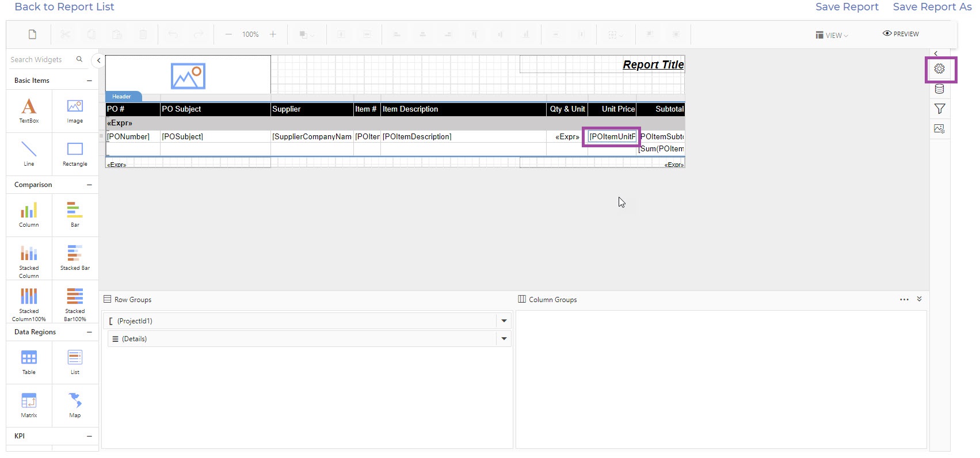
Task: Collapse the widgets panel with arrow button
Action: [98, 60]
